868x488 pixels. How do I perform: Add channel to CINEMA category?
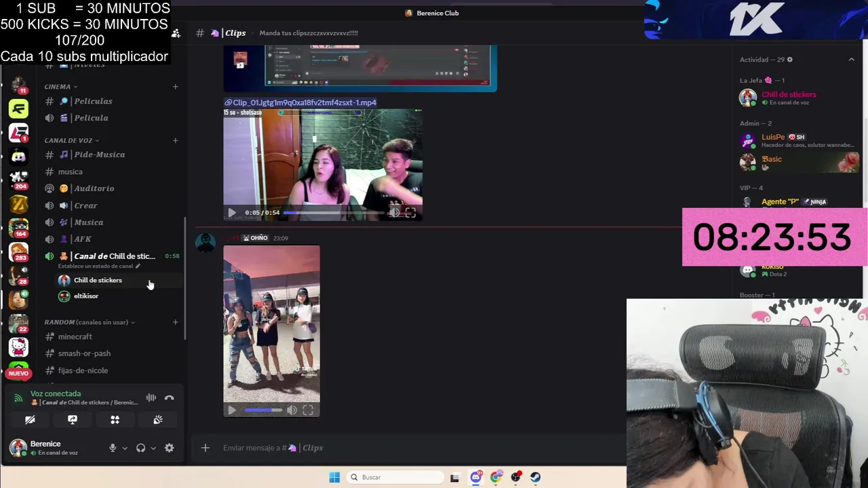(176, 87)
